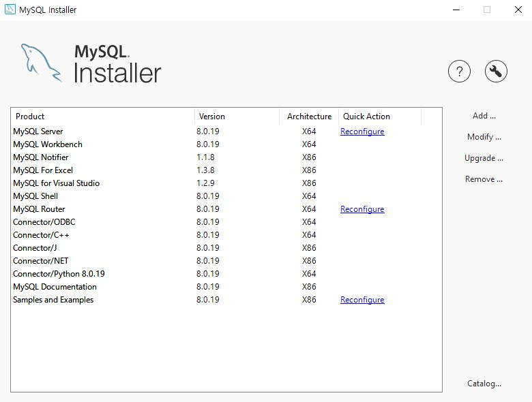
Task: Select the Connector/NET row
Action: (x=226, y=261)
